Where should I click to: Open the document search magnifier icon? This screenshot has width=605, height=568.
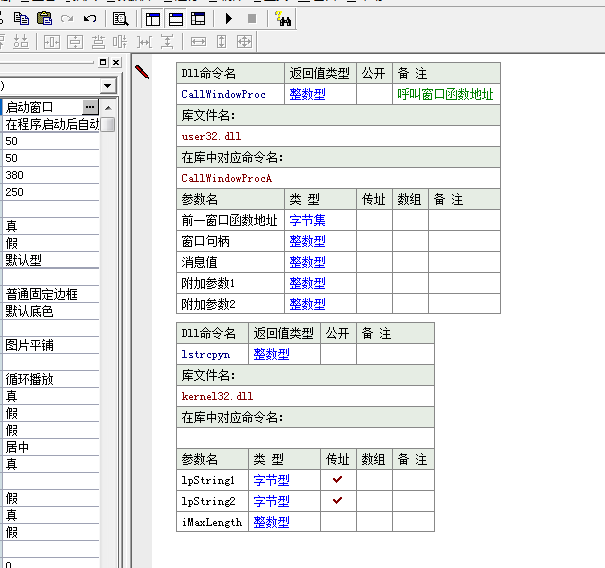[x=120, y=19]
